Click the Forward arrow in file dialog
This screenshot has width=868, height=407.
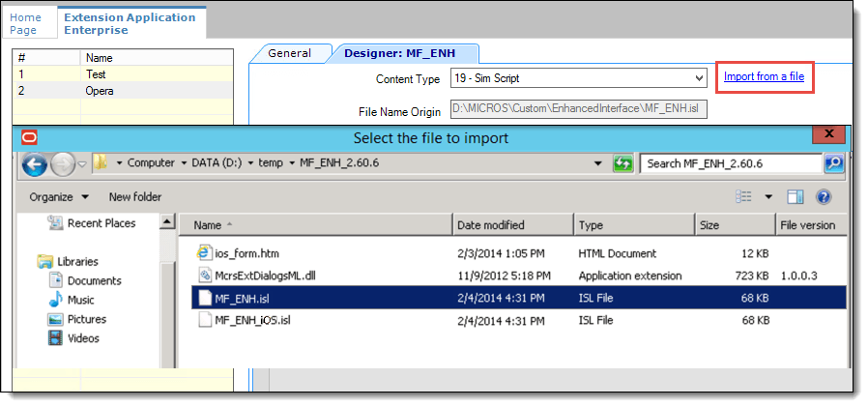click(63, 164)
